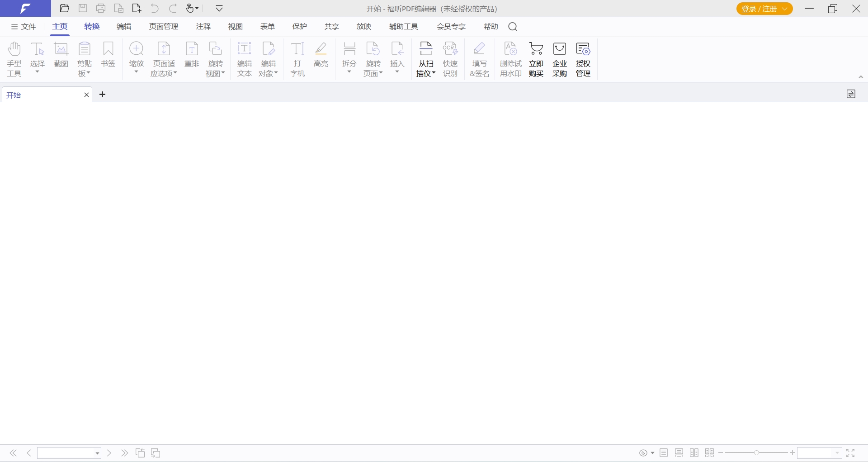The image size is (868, 462).
Task: Close the Start (开始) document tab
Action: (86, 95)
